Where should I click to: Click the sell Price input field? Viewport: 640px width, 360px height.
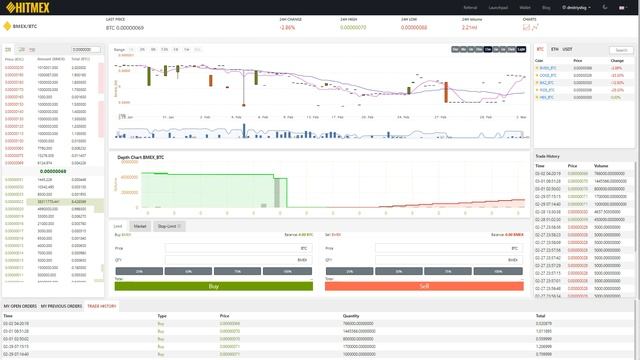pos(449,248)
